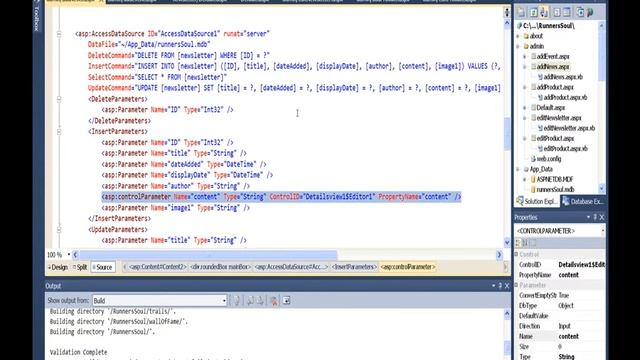Clear all Output window text
Screen dimensions: 640x360
click(x=273, y=301)
